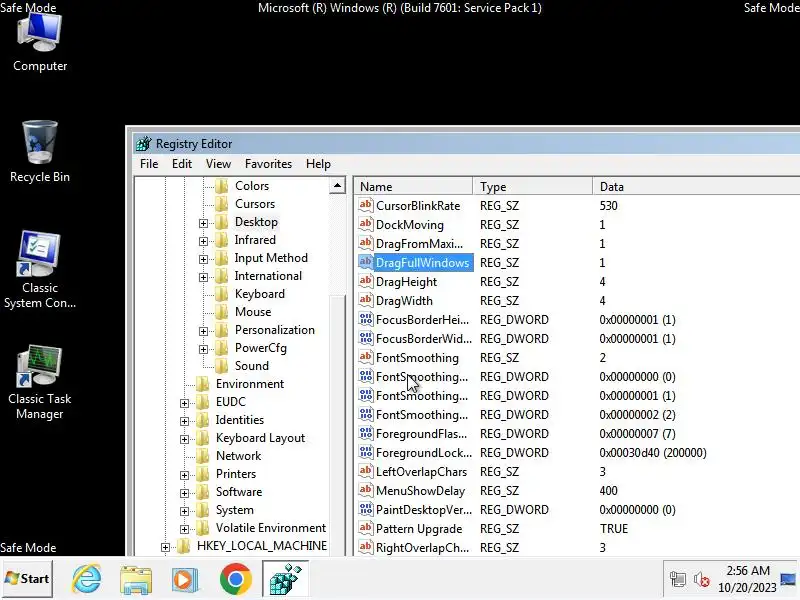Expand the Desktop registry key
Screen dimensions: 800x600
(203, 223)
